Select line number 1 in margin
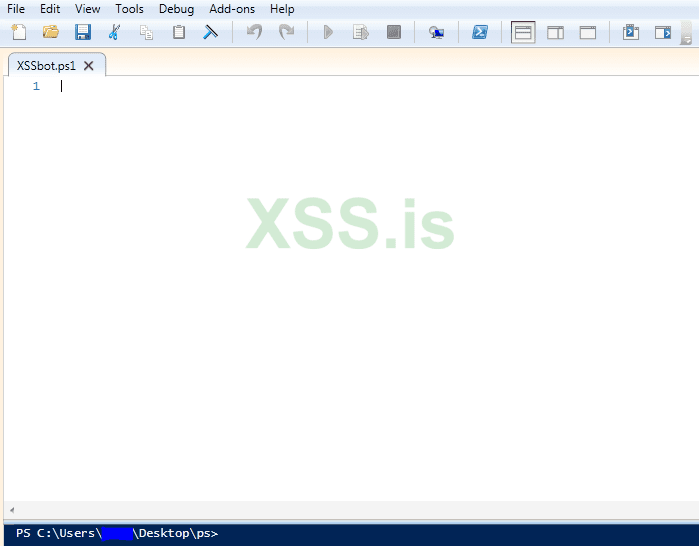The image size is (699, 546). pyautogui.click(x=36, y=86)
